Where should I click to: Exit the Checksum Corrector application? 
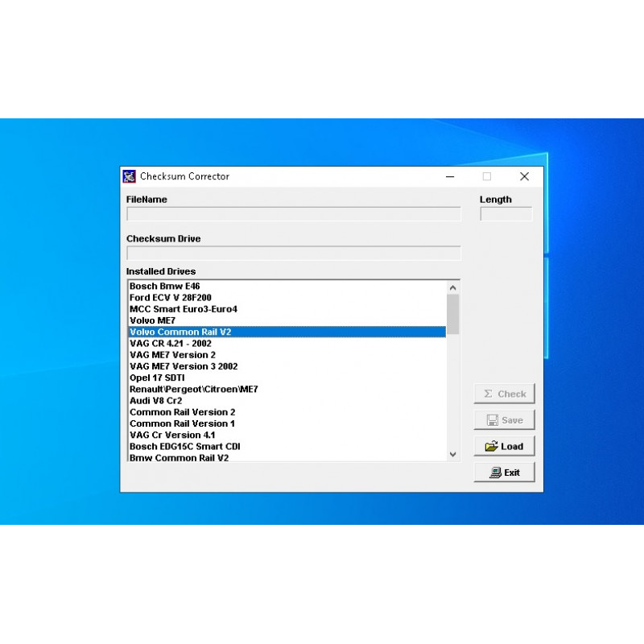pos(505,472)
